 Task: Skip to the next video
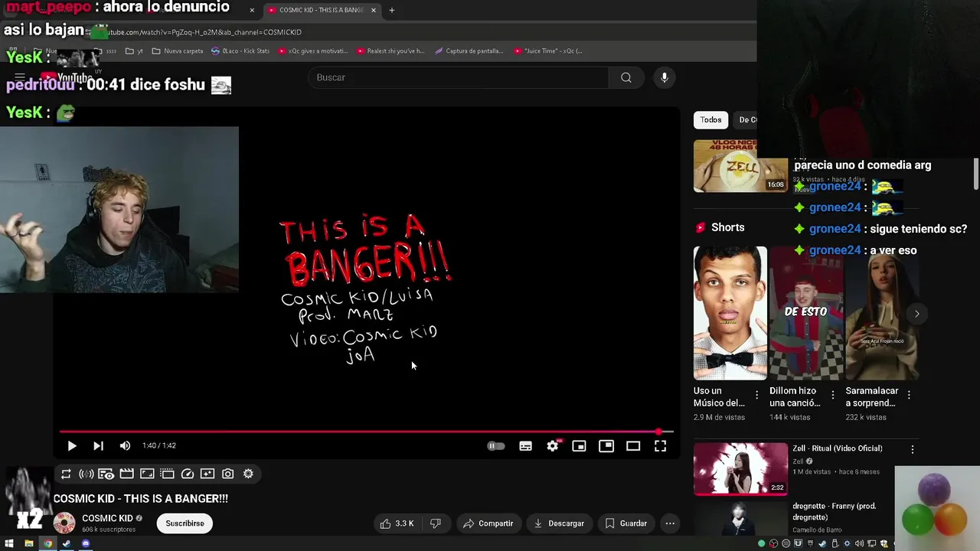pyautogui.click(x=98, y=445)
